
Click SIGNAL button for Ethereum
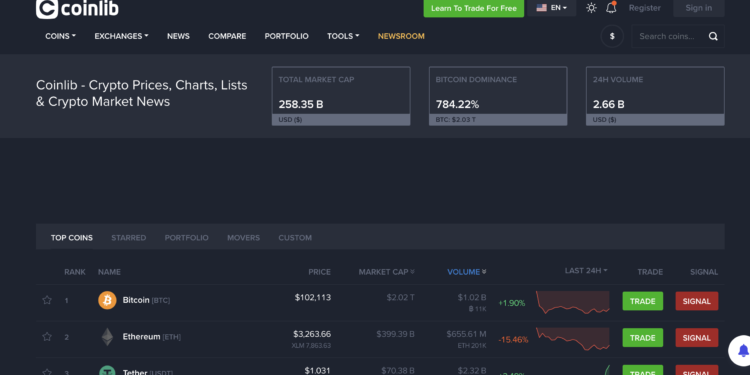click(696, 338)
